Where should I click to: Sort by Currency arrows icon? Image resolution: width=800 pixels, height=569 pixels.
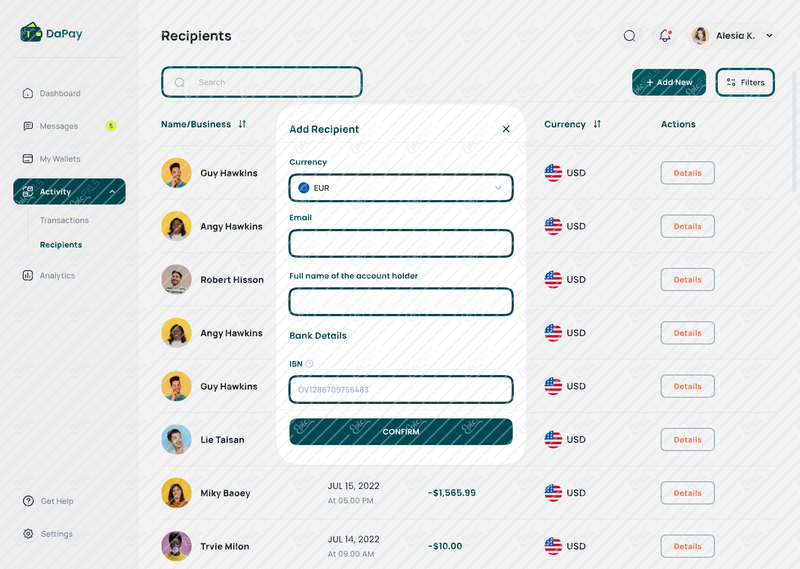click(x=597, y=124)
